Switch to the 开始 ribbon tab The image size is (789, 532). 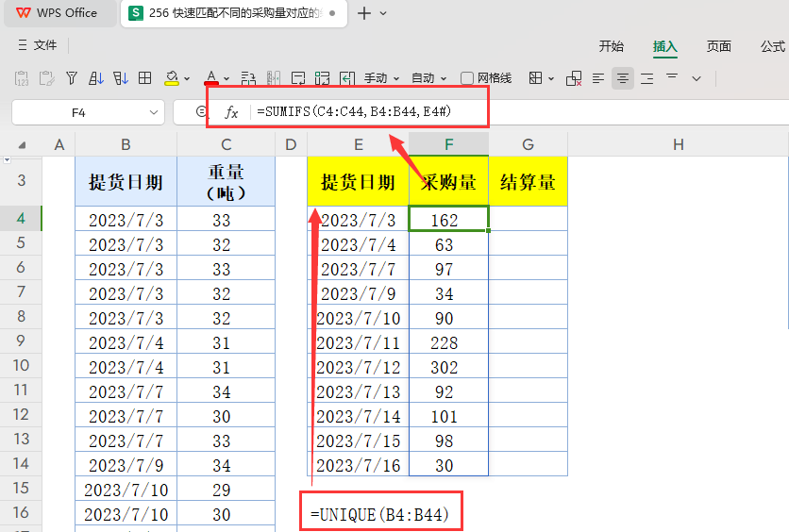[x=611, y=46]
